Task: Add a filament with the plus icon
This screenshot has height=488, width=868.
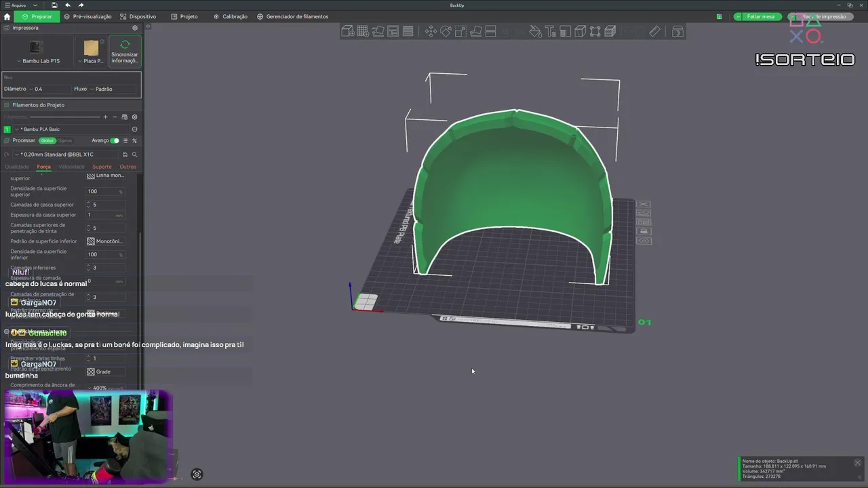Action: coord(105,117)
